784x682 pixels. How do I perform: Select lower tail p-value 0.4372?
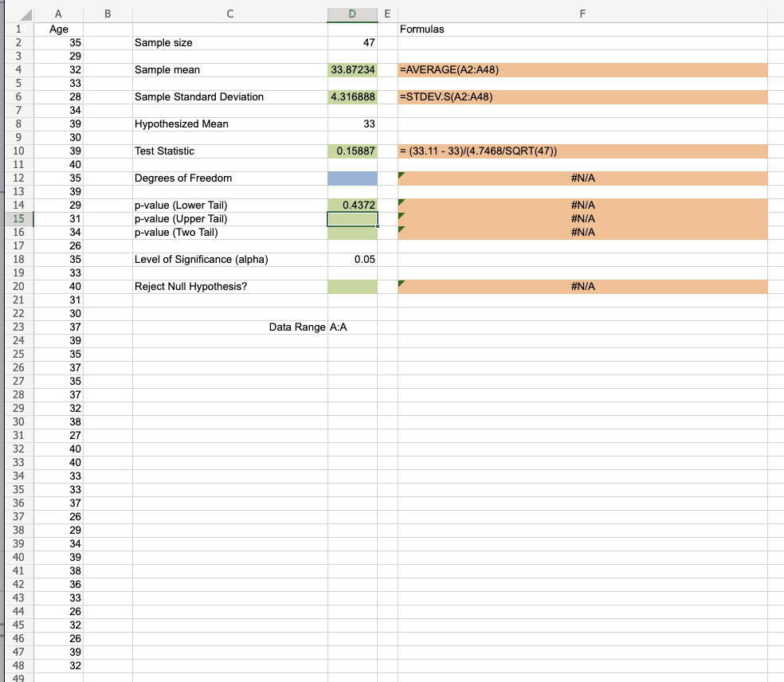point(352,205)
